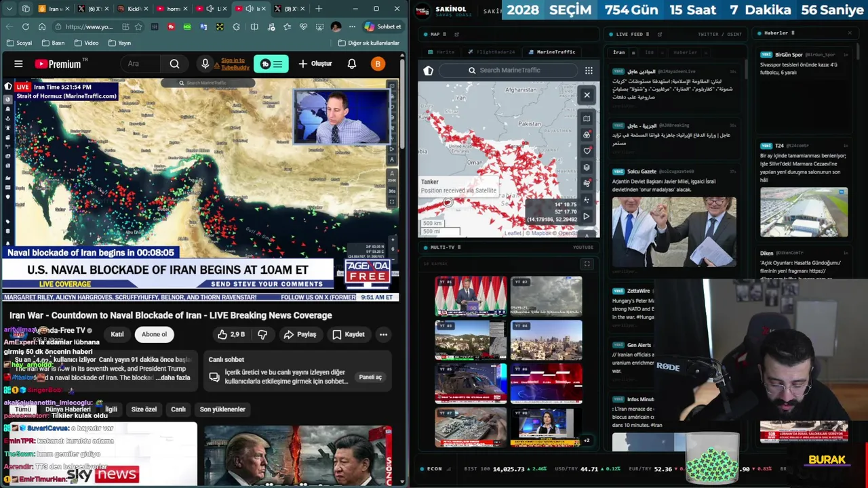This screenshot has height=488, width=868.
Task: Activate YouTube voice search microphone
Action: coord(205,64)
